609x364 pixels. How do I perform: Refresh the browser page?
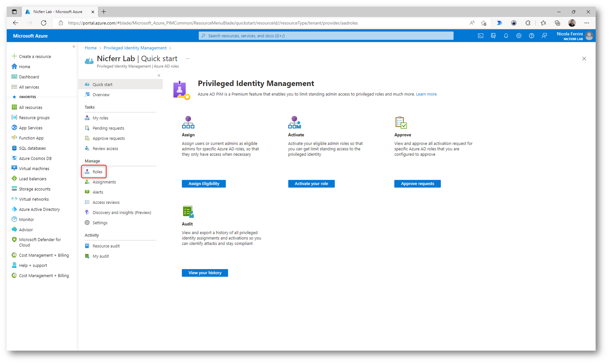click(44, 23)
